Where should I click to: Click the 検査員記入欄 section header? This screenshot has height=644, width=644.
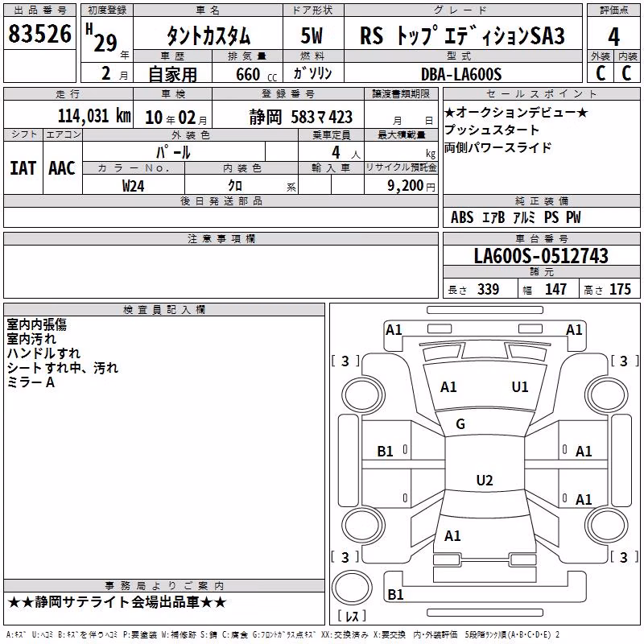[164, 310]
